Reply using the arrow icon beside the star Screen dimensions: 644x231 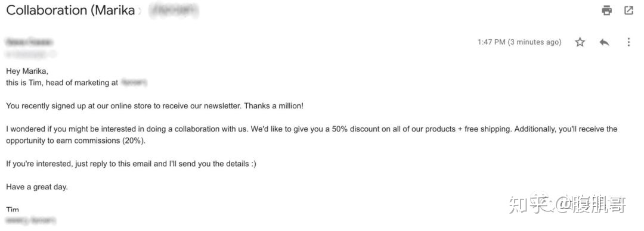604,42
